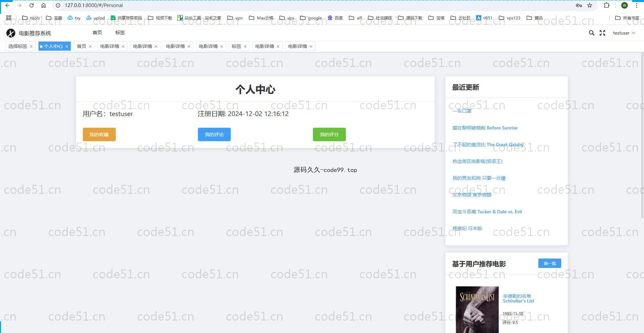Go to 标签 in top navigation
Screen dimensions: 644x333
(120, 33)
